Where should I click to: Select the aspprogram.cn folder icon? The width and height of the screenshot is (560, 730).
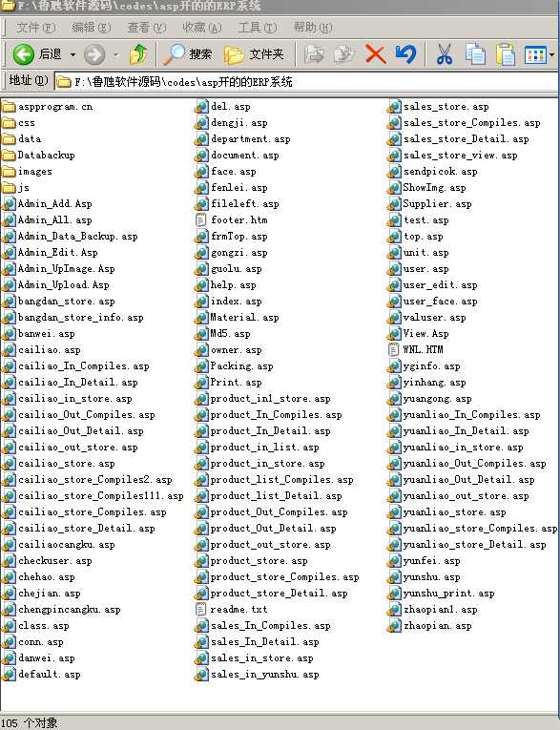tap(9, 107)
